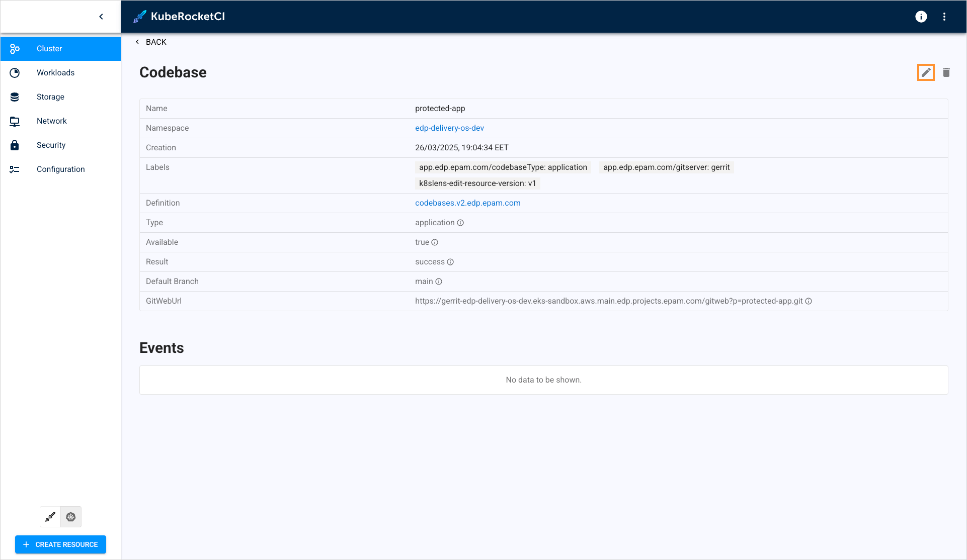This screenshot has width=967, height=560.
Task: Expand the Configuration sidebar section
Action: [x=60, y=169]
